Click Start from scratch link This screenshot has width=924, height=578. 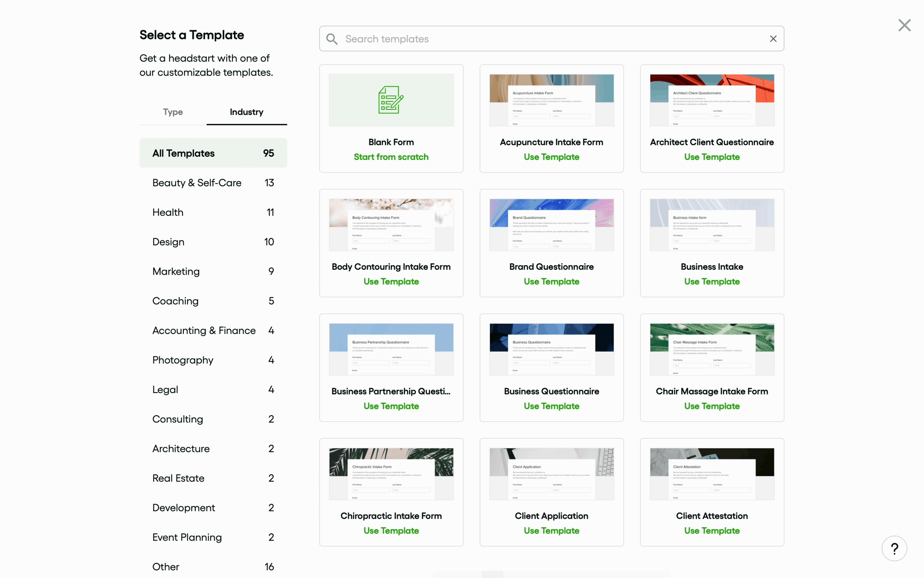(391, 157)
